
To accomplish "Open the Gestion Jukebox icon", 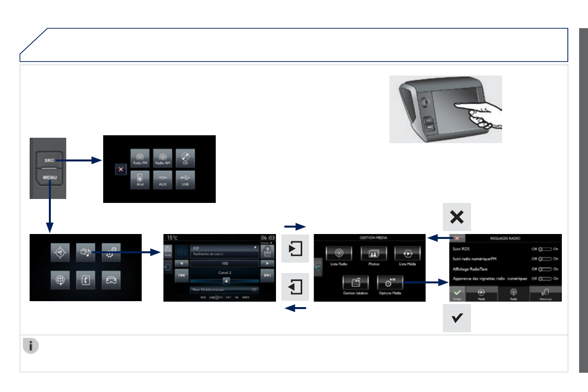I will (355, 283).
